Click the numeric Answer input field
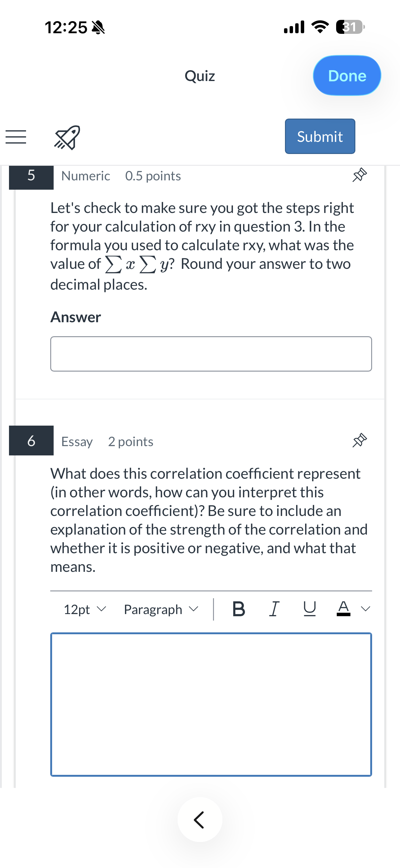This screenshot has height=868, width=400. click(211, 354)
